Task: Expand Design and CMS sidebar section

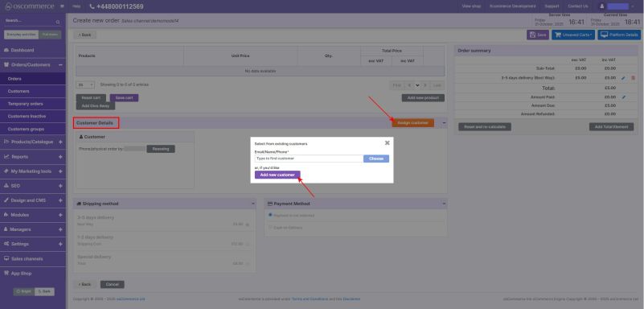Action: coord(60,200)
